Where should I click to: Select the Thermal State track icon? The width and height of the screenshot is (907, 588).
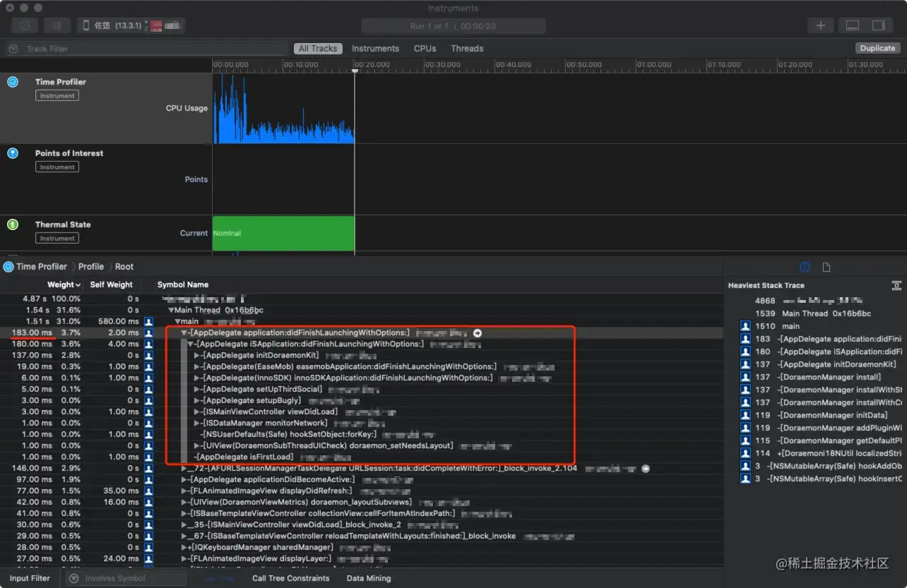(x=13, y=224)
